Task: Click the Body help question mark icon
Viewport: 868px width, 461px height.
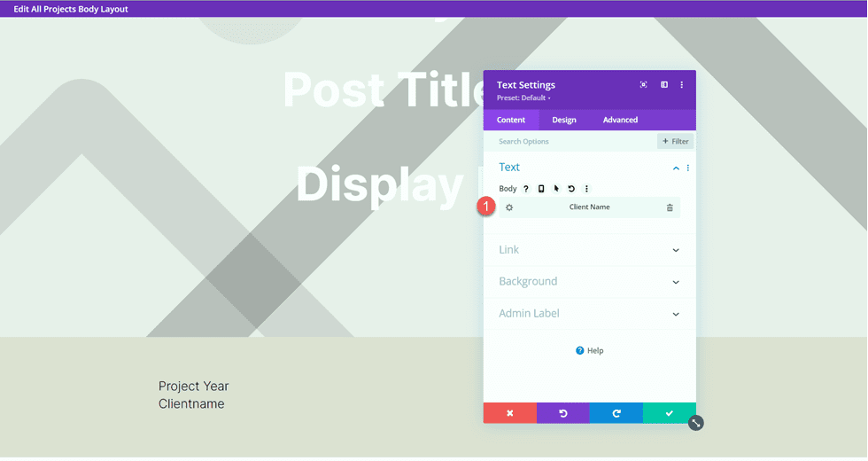Action: coord(526,189)
